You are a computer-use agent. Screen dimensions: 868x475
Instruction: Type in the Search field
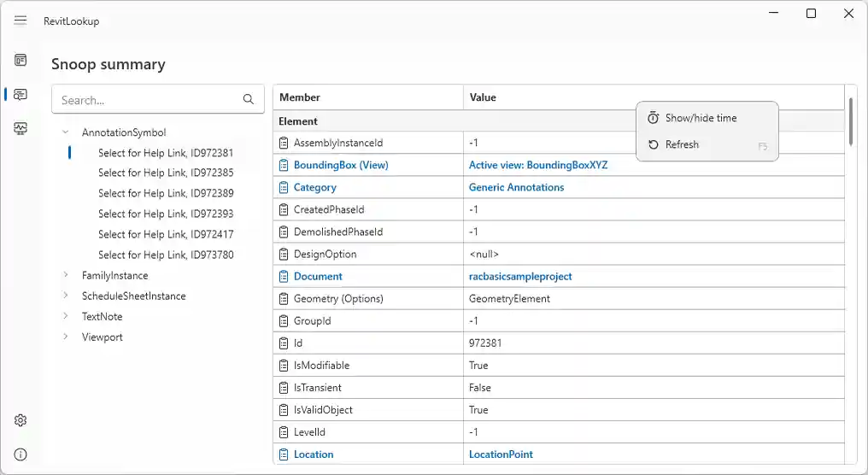point(145,100)
